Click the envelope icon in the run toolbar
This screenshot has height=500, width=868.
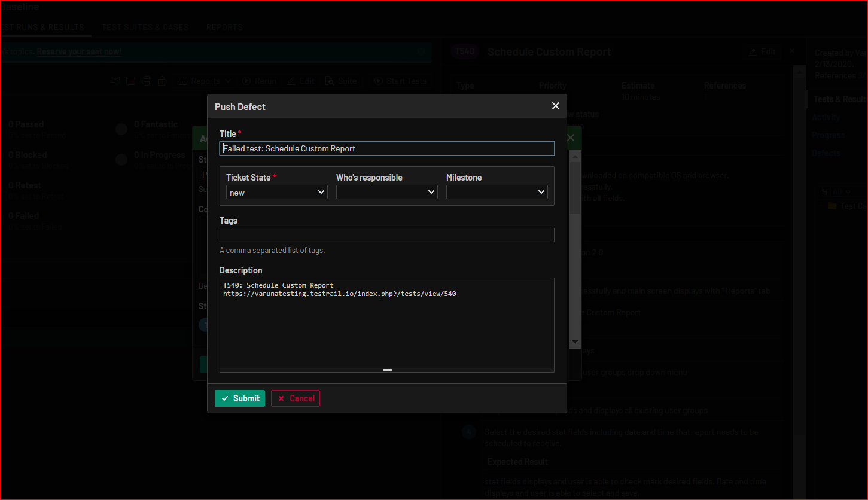(115, 81)
